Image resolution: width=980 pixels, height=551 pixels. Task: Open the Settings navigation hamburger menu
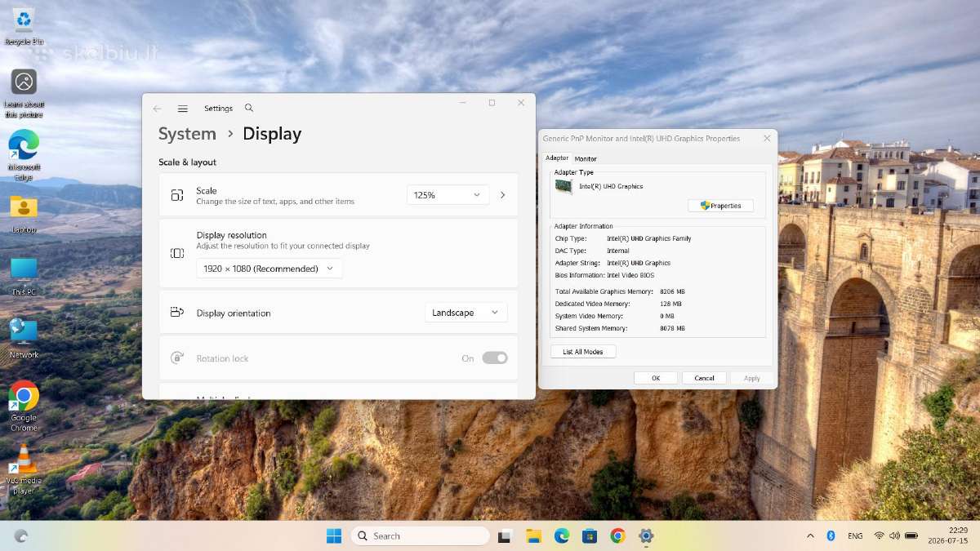[183, 109]
